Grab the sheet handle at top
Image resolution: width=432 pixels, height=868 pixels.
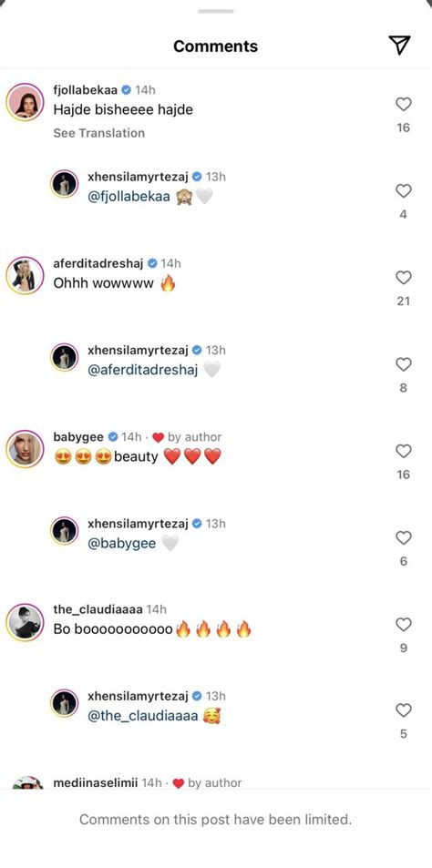click(216, 11)
